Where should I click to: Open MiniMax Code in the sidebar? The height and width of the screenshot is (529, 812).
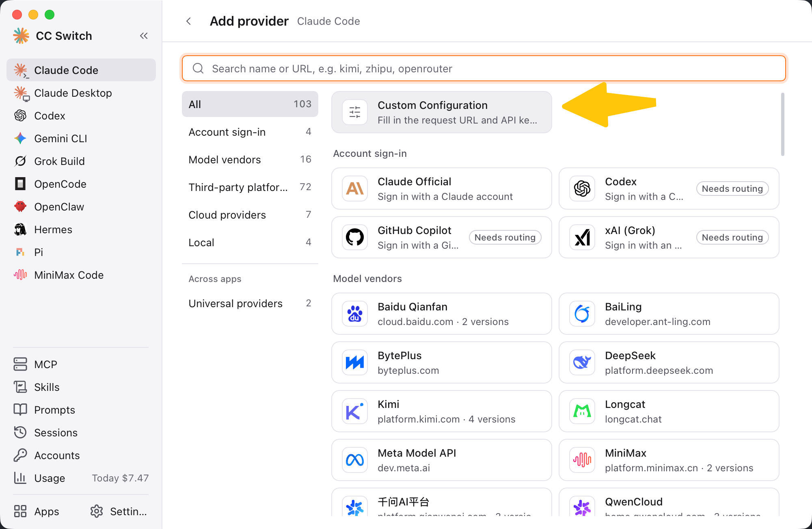tap(81, 275)
